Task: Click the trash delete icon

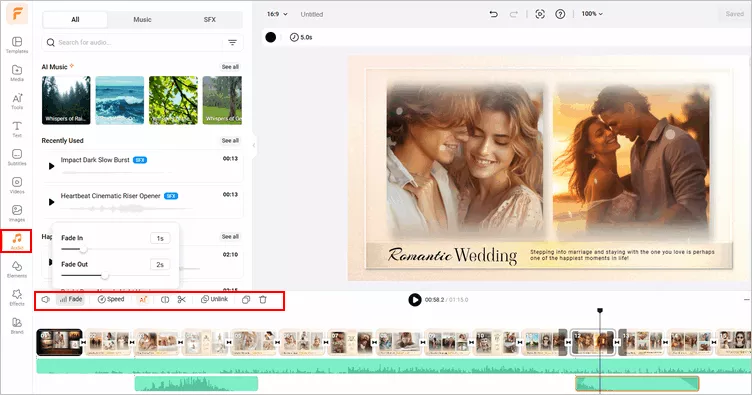Action: pyautogui.click(x=263, y=300)
